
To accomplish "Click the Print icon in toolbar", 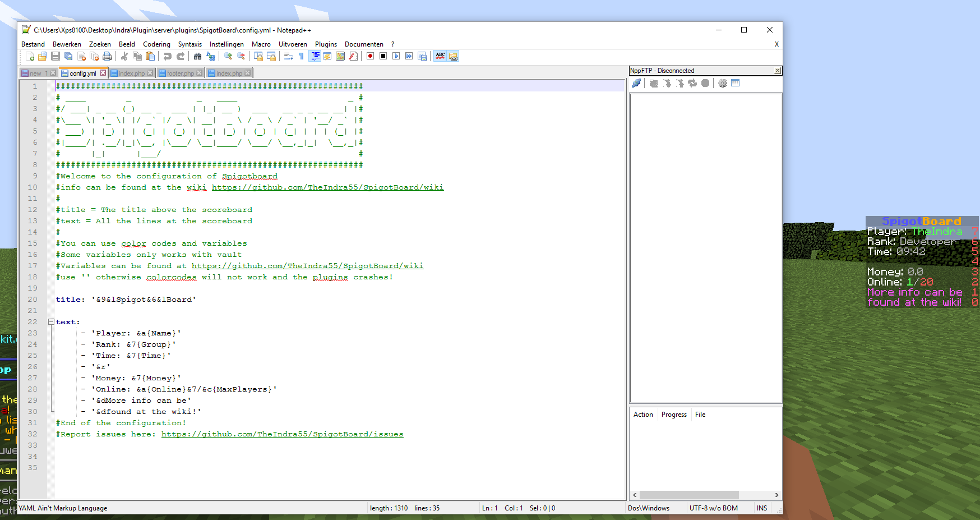I will pyautogui.click(x=107, y=56).
